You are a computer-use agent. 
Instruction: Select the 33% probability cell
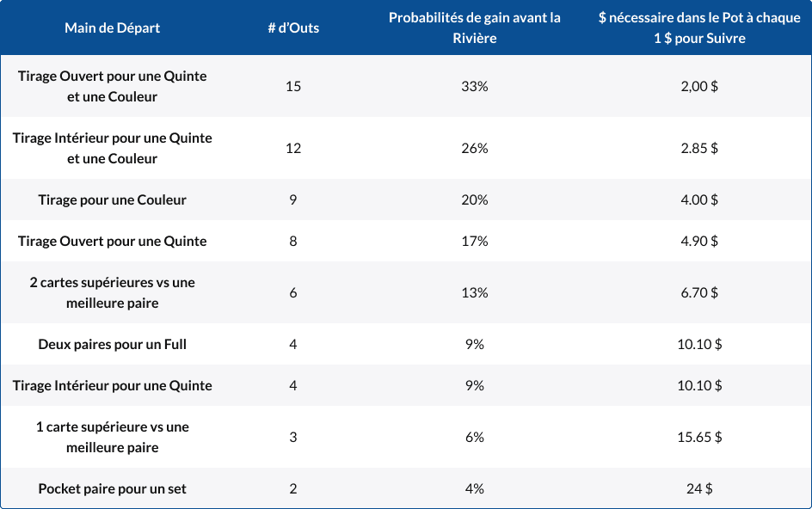click(x=474, y=86)
